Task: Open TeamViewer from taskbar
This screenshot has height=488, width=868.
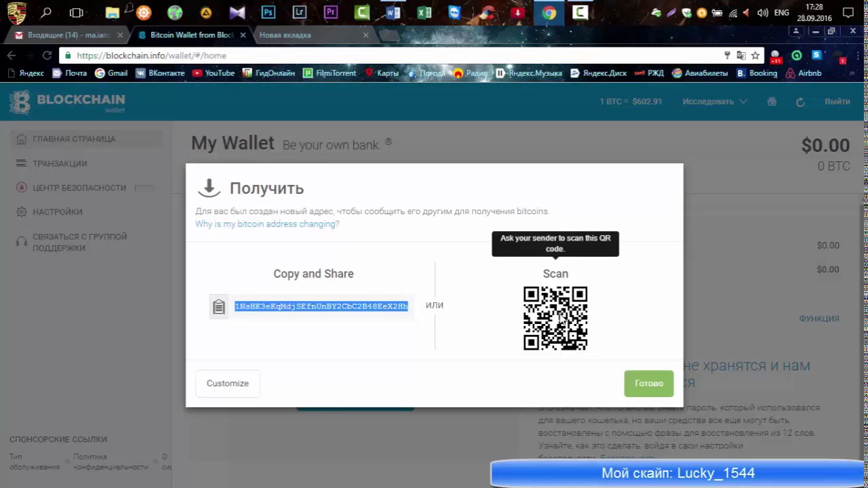Action: point(455,12)
